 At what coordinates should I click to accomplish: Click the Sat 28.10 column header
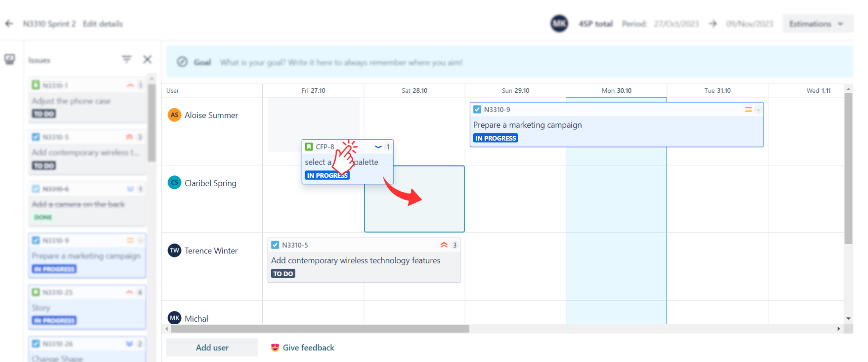pyautogui.click(x=415, y=90)
